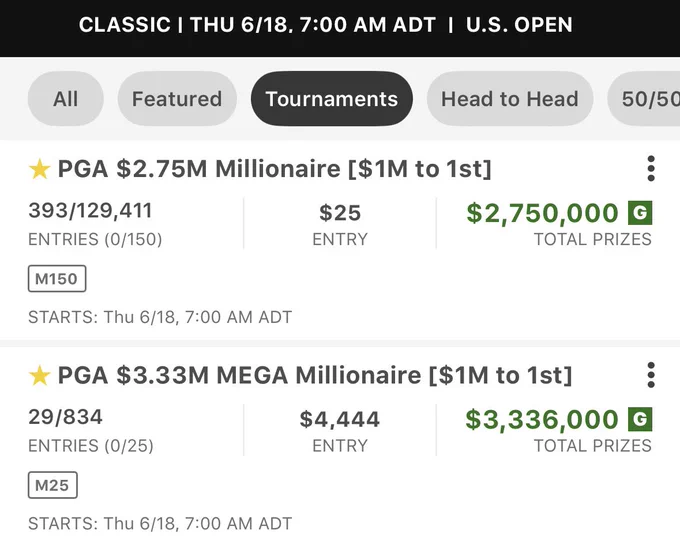Tap the star icon beside PGA $3.33M MEGA Millionaire

coord(39,375)
